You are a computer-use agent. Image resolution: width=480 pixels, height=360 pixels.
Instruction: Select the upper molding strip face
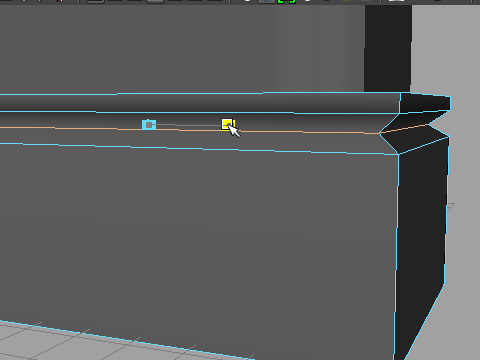click(x=200, y=103)
